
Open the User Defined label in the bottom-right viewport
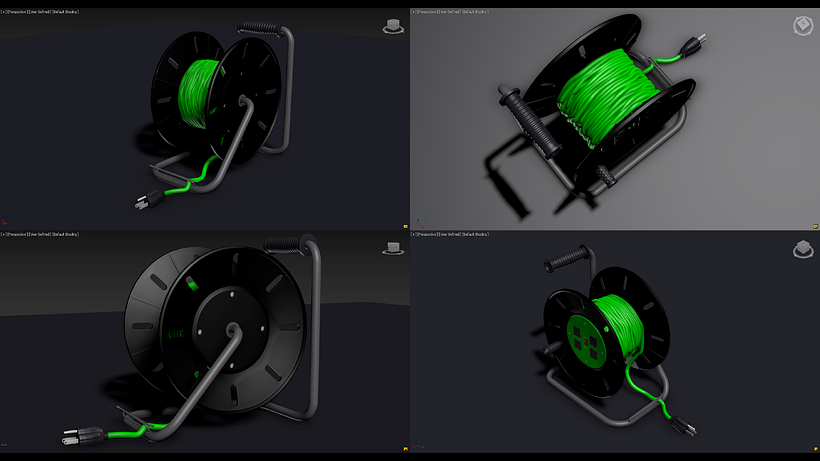(450, 234)
